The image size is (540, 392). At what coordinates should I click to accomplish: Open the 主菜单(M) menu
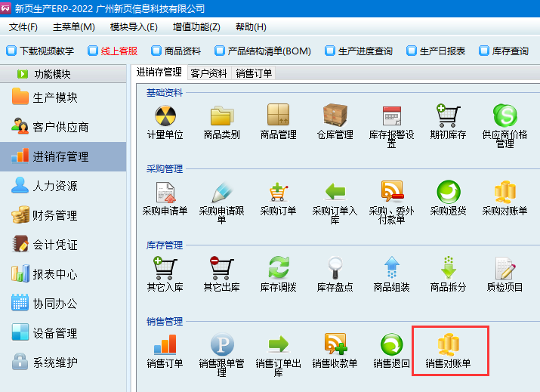coord(73,26)
